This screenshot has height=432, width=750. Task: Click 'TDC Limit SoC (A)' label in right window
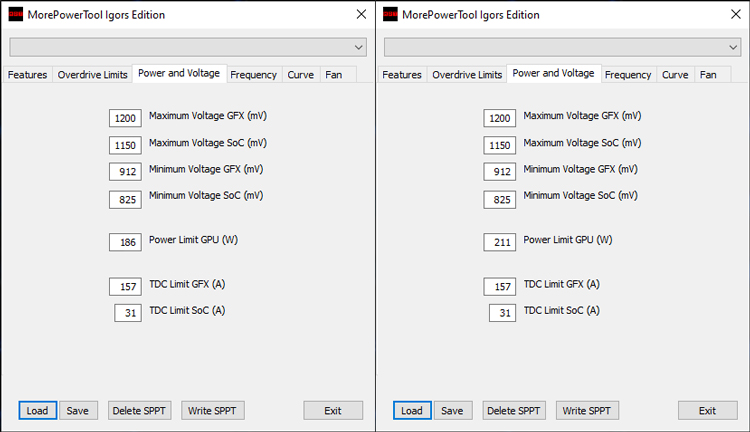click(x=562, y=310)
